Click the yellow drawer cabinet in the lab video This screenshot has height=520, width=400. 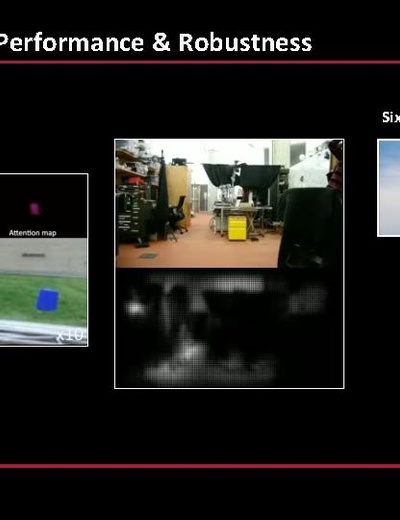click(x=237, y=227)
